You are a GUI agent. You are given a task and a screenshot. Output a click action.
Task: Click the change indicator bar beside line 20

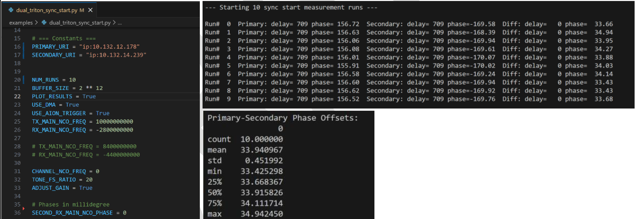tap(23, 80)
